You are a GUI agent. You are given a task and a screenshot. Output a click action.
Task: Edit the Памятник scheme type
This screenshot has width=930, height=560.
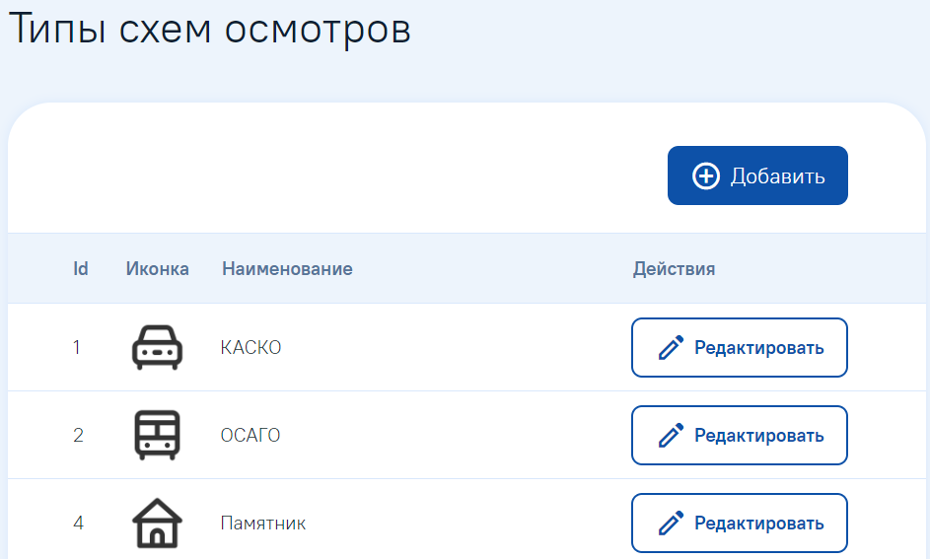[739, 524]
